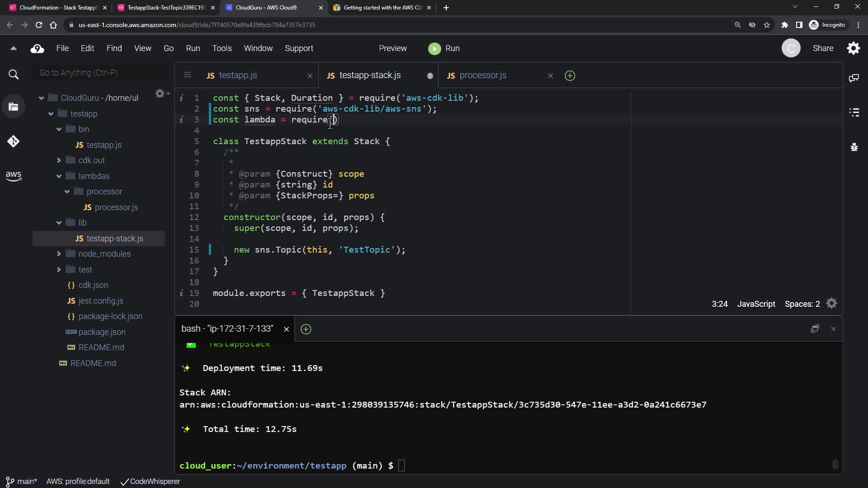The width and height of the screenshot is (868, 488).
Task: Open the Collaborate chat panel icon
Action: click(x=854, y=78)
